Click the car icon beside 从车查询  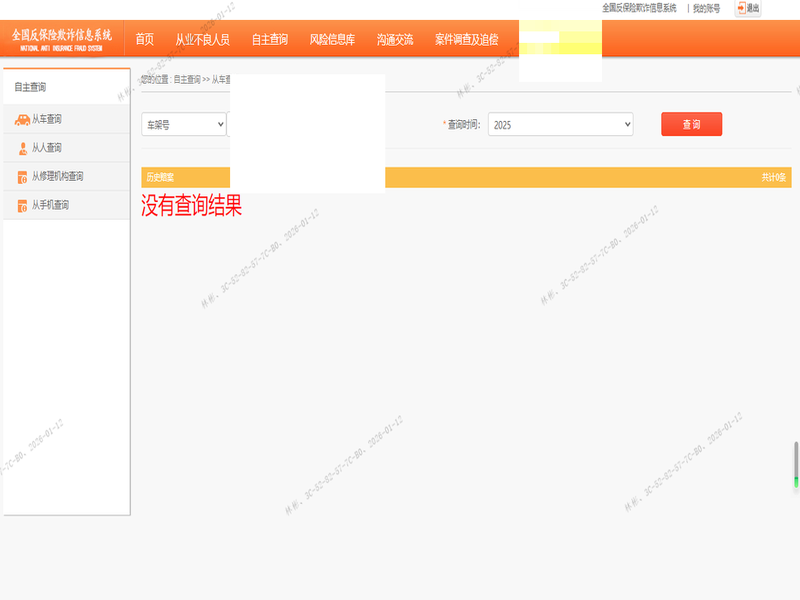pyautogui.click(x=22, y=119)
